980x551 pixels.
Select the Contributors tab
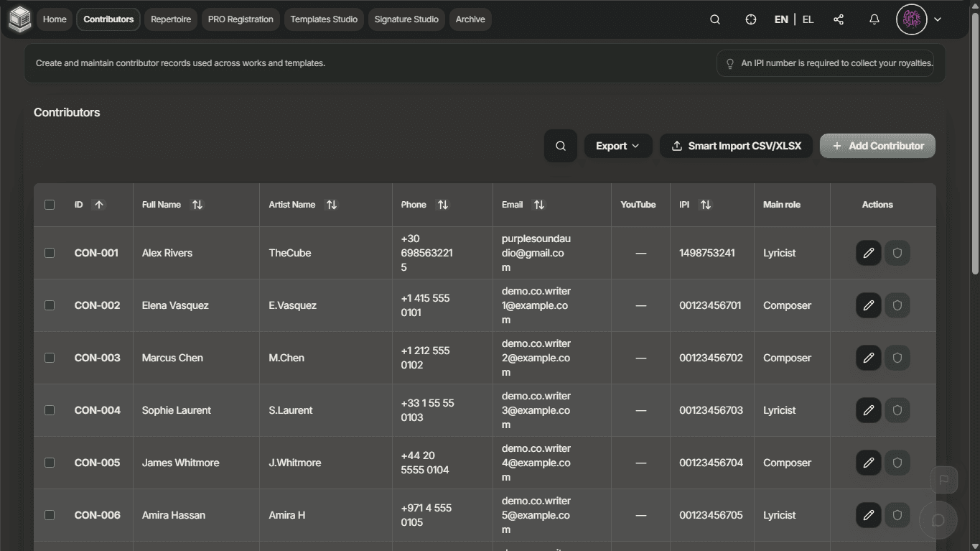tap(108, 19)
